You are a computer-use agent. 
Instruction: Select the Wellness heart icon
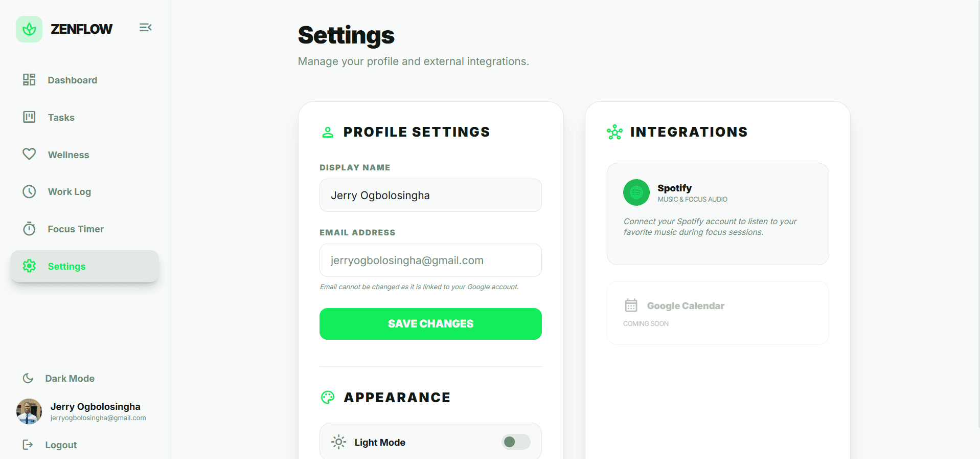[x=29, y=154]
